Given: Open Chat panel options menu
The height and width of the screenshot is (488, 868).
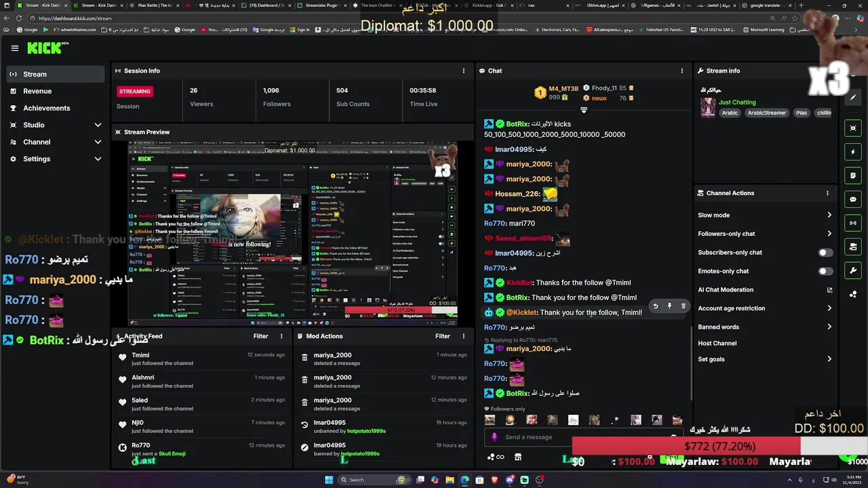Looking at the screenshot, I should tap(682, 70).
